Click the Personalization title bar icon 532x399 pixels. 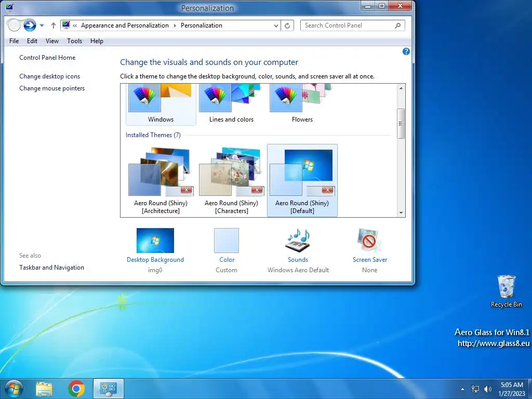click(9, 7)
